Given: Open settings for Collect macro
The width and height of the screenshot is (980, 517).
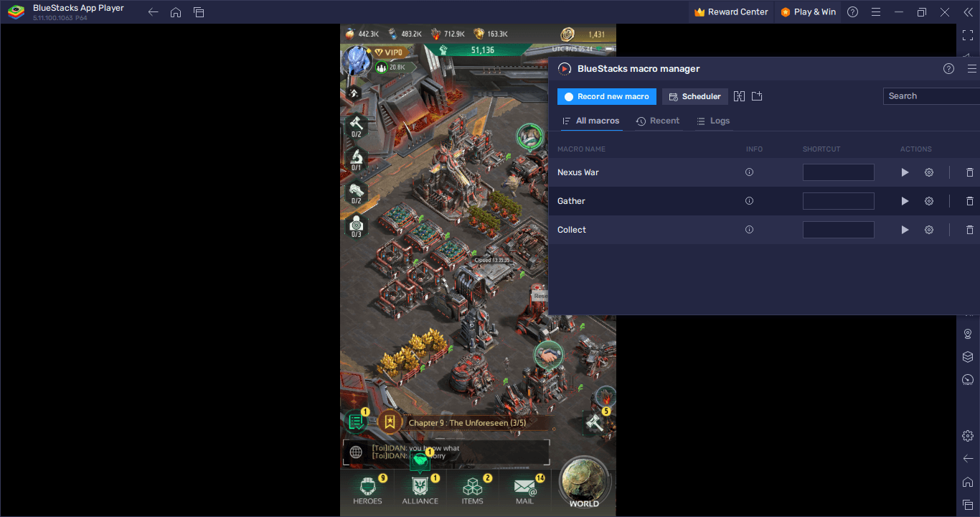Looking at the screenshot, I should (929, 230).
